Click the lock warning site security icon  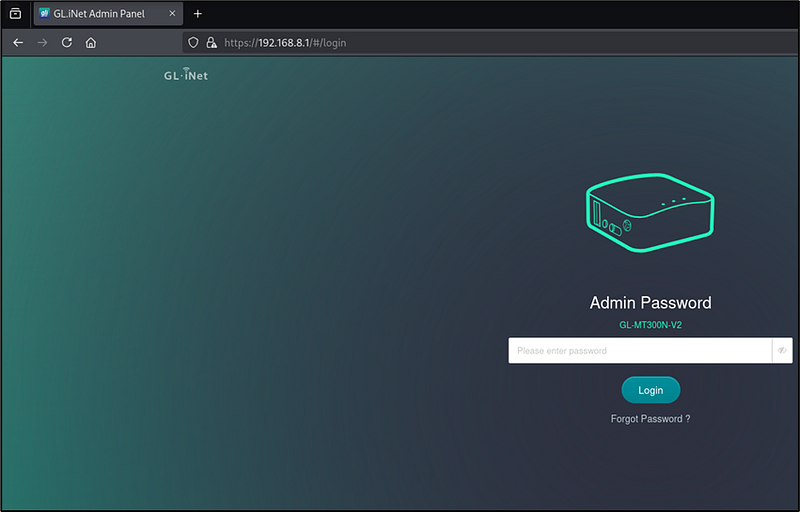pyautogui.click(x=211, y=43)
